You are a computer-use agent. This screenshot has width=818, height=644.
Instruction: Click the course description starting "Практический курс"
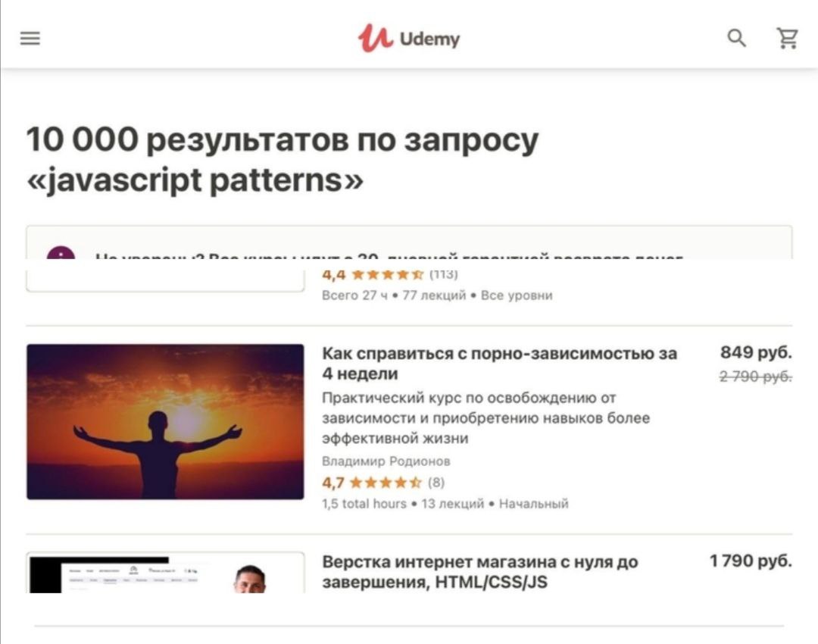click(x=485, y=418)
